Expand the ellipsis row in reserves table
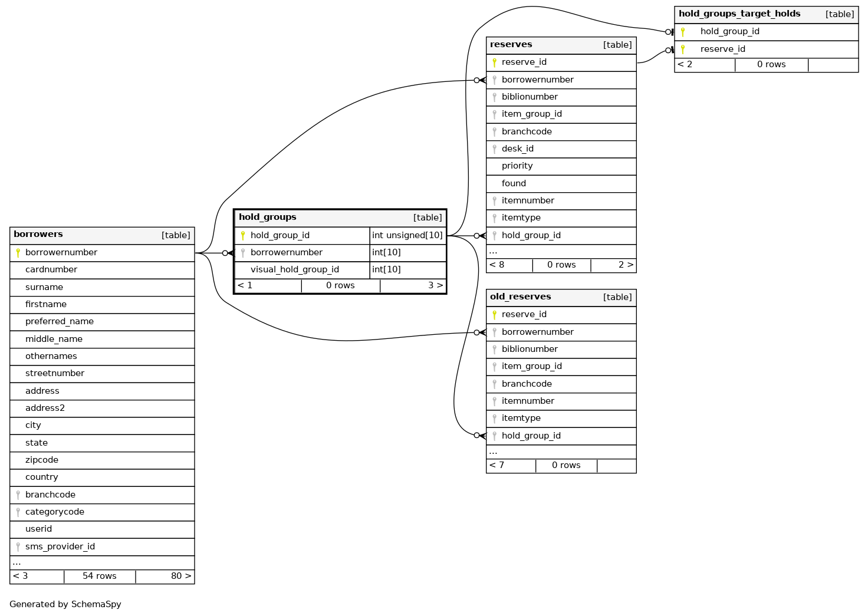868x616 pixels. (x=493, y=251)
